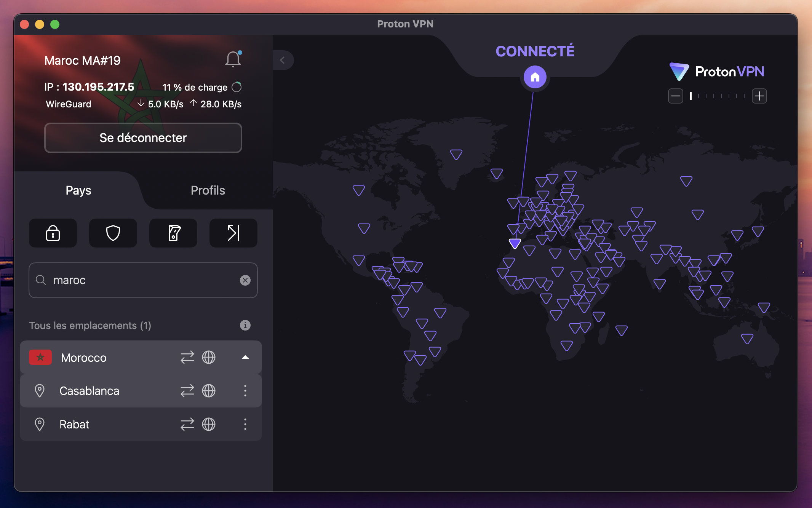Click Se déconnecter button
Image resolution: width=812 pixels, height=508 pixels.
click(143, 138)
